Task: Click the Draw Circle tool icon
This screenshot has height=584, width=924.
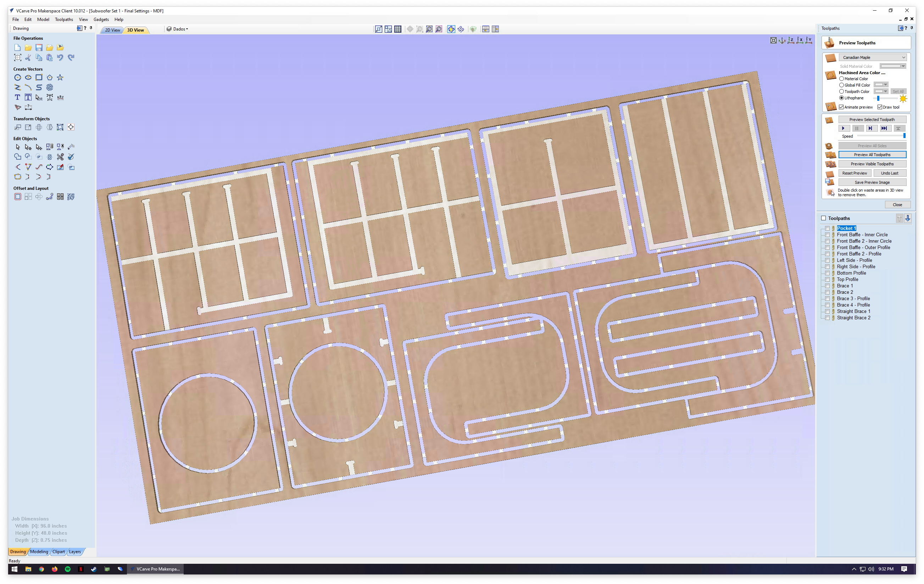Action: [18, 78]
